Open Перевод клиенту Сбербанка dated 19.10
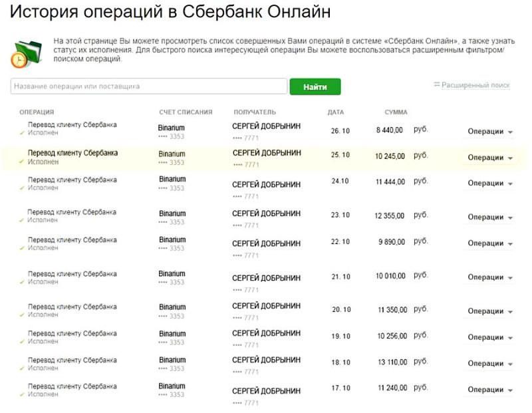 72,333
